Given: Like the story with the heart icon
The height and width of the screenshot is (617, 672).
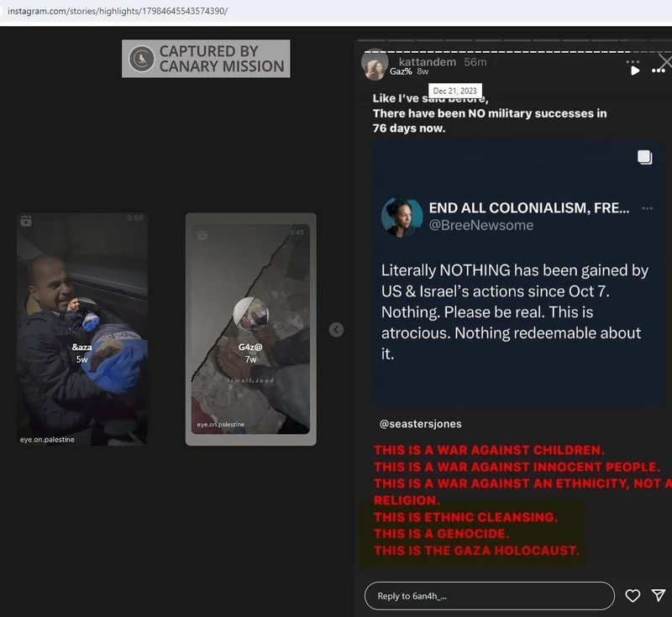Looking at the screenshot, I should click(x=633, y=595).
